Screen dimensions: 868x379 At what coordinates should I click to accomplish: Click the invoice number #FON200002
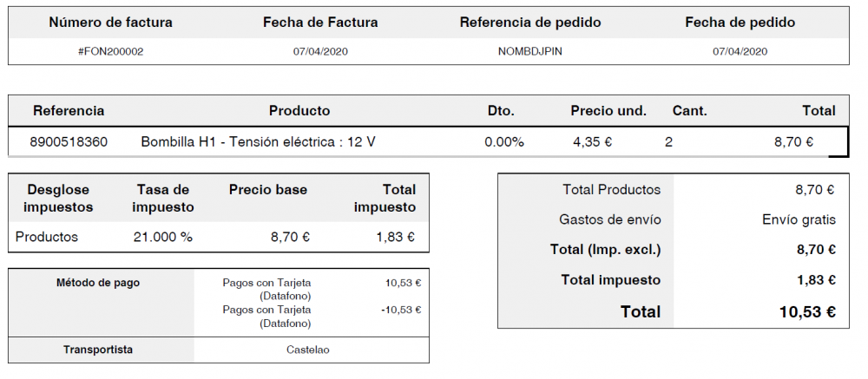pos(110,51)
